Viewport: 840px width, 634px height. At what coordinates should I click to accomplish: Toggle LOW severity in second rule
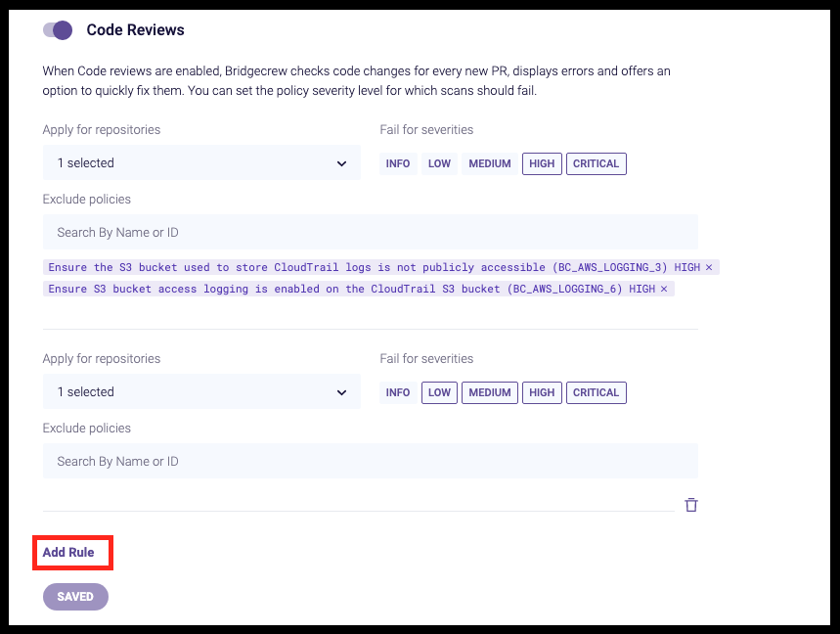[439, 392]
